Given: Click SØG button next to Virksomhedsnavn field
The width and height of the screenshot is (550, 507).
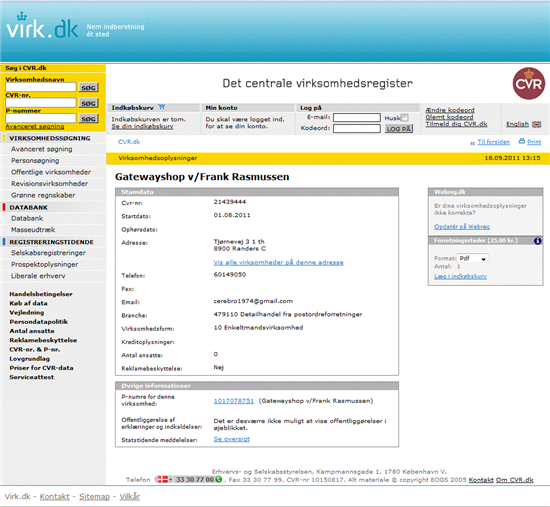Looking at the screenshot, I should click(x=88, y=88).
